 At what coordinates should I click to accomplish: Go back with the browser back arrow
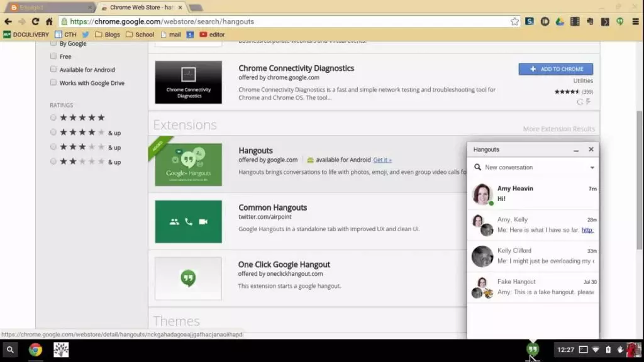(8, 21)
